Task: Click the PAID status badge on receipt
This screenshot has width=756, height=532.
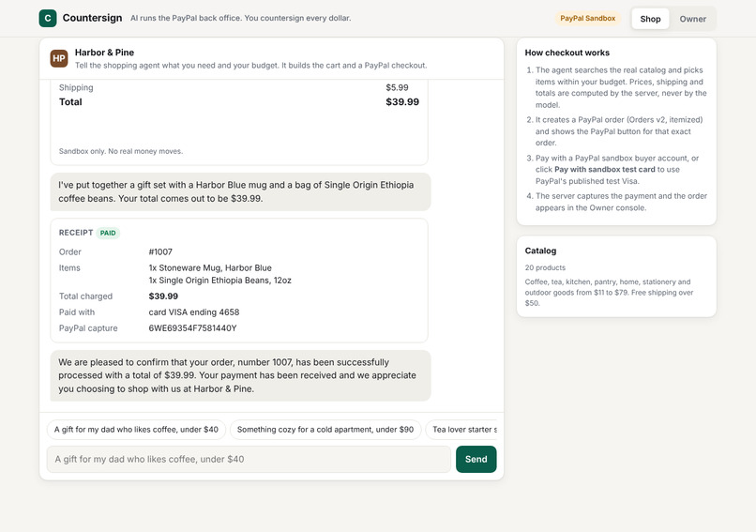Action: pyautogui.click(x=108, y=233)
